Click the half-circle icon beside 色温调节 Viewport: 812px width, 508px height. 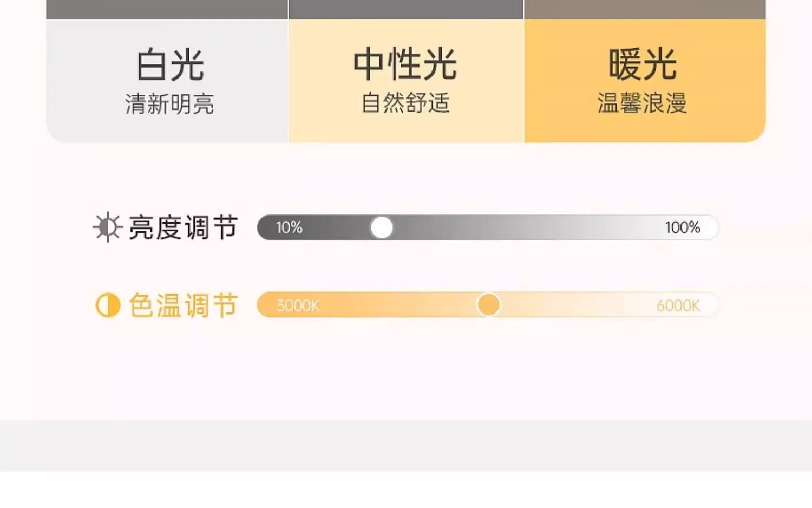[107, 305]
